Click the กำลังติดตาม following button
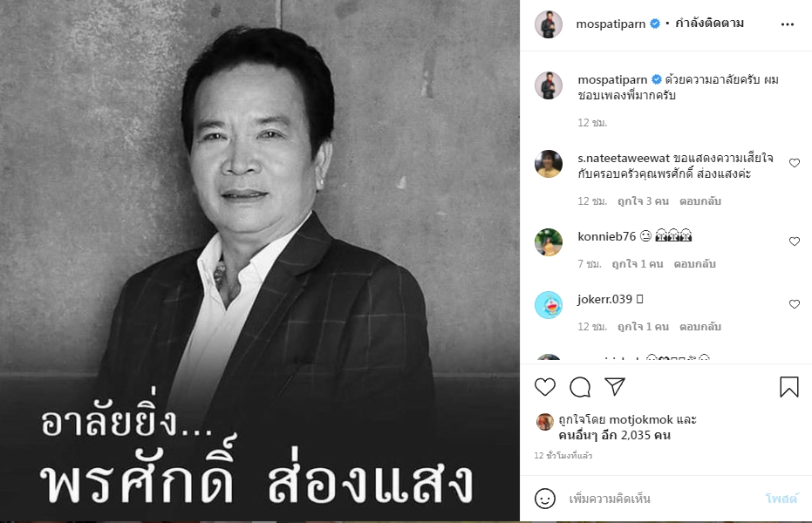The height and width of the screenshot is (523, 812). [x=709, y=24]
